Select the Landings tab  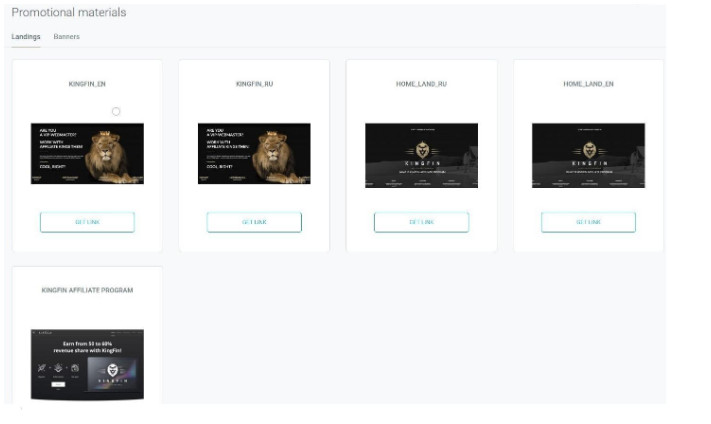point(26,37)
